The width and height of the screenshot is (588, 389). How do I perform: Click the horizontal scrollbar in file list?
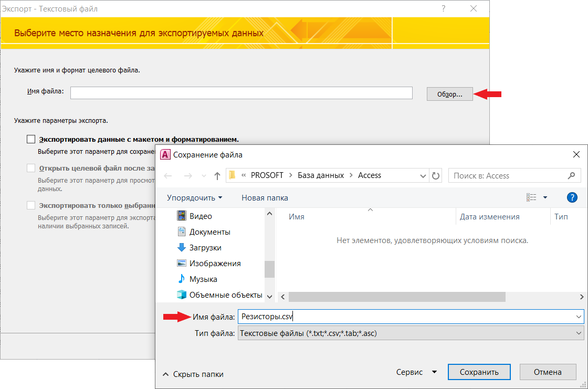tap(396, 297)
